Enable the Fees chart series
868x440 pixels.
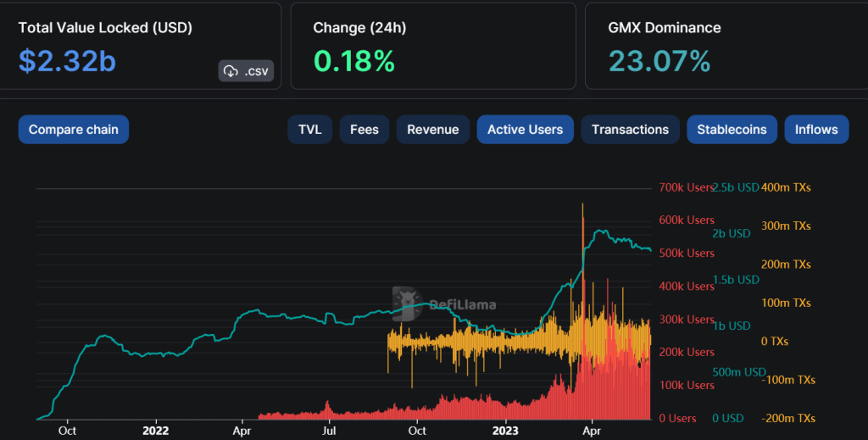coord(364,130)
